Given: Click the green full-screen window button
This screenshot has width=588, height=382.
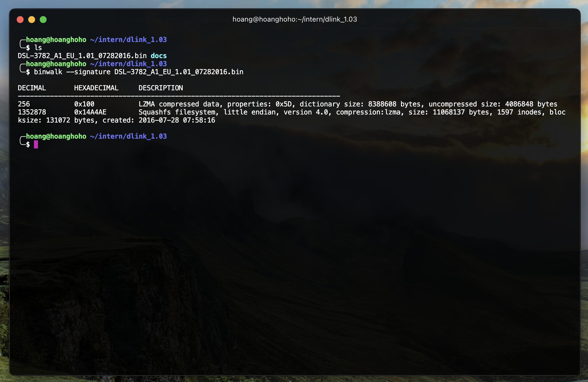Looking at the screenshot, I should pyautogui.click(x=43, y=20).
